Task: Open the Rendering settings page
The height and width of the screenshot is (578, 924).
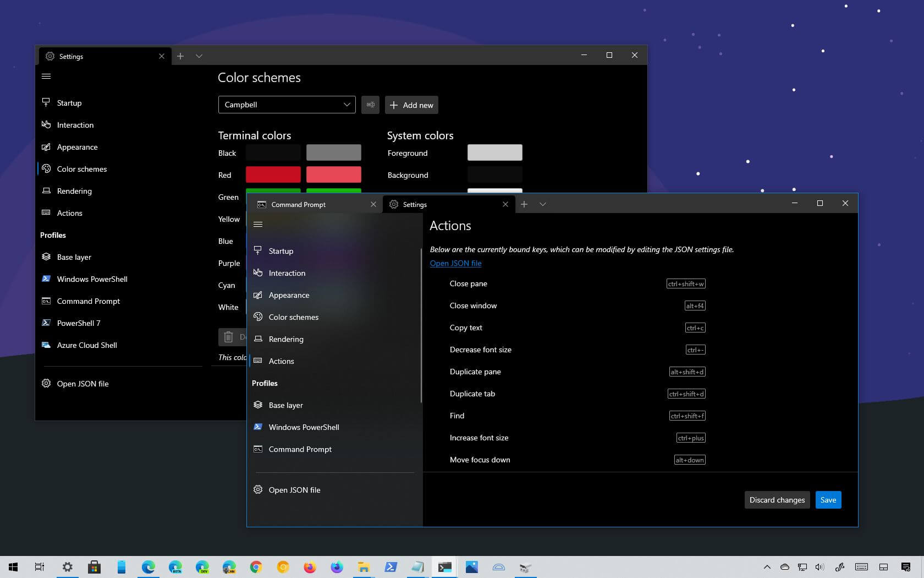Action: [x=286, y=339]
